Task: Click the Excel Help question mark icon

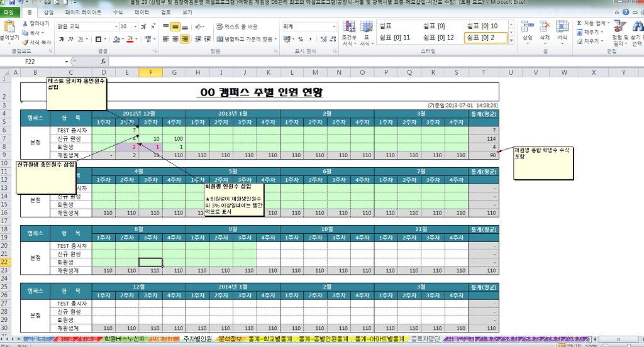Action: pyautogui.click(x=626, y=13)
